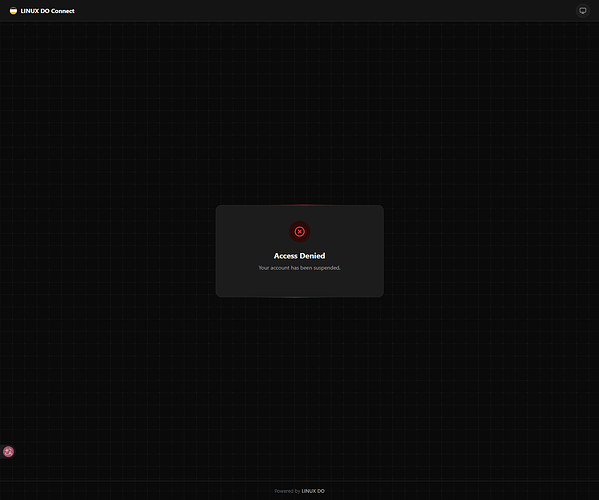This screenshot has width=599, height=500.
Task: Select the 'Access Denied' heading text
Action: [300, 256]
